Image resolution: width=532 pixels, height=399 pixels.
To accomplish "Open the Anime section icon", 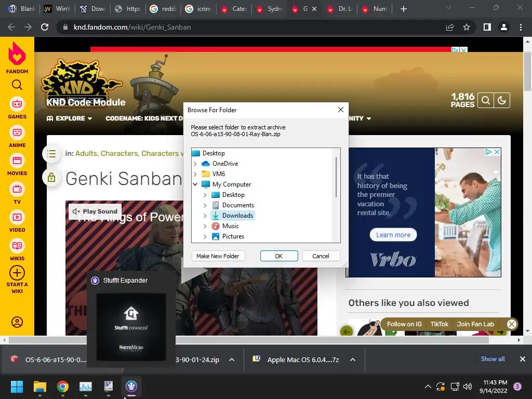I will click(17, 132).
